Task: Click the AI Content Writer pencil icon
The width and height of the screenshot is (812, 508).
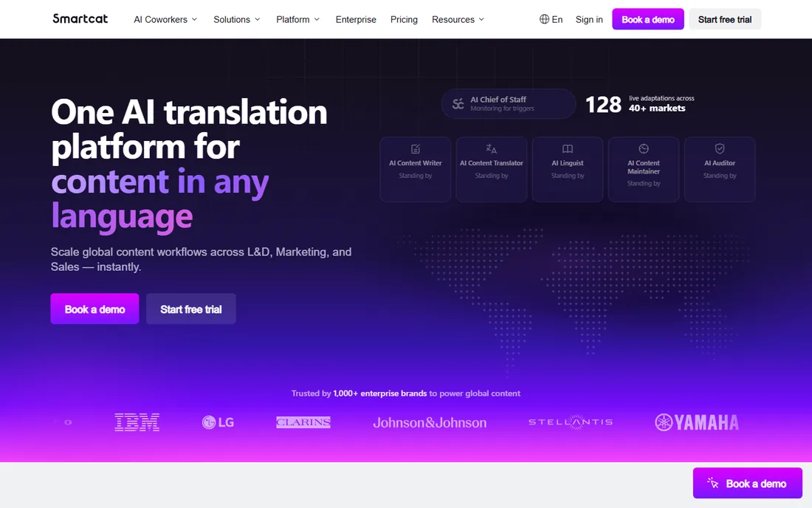Action: [416, 149]
